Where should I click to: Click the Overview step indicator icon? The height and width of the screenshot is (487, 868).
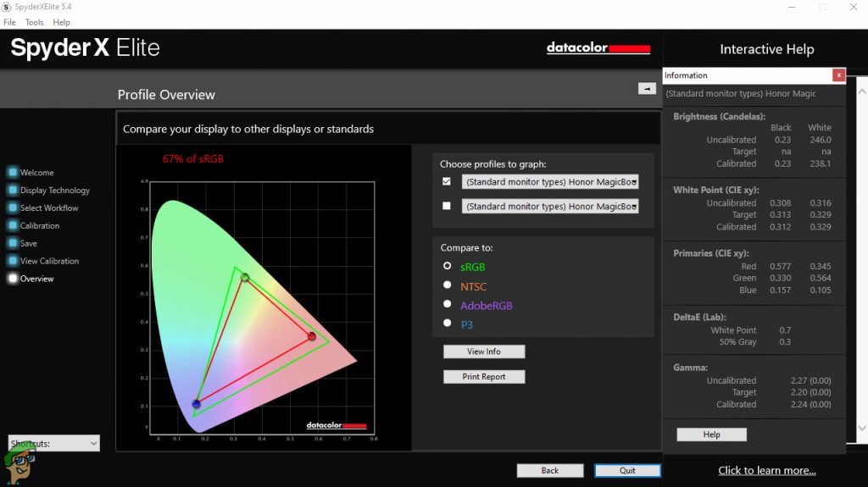click(13, 279)
